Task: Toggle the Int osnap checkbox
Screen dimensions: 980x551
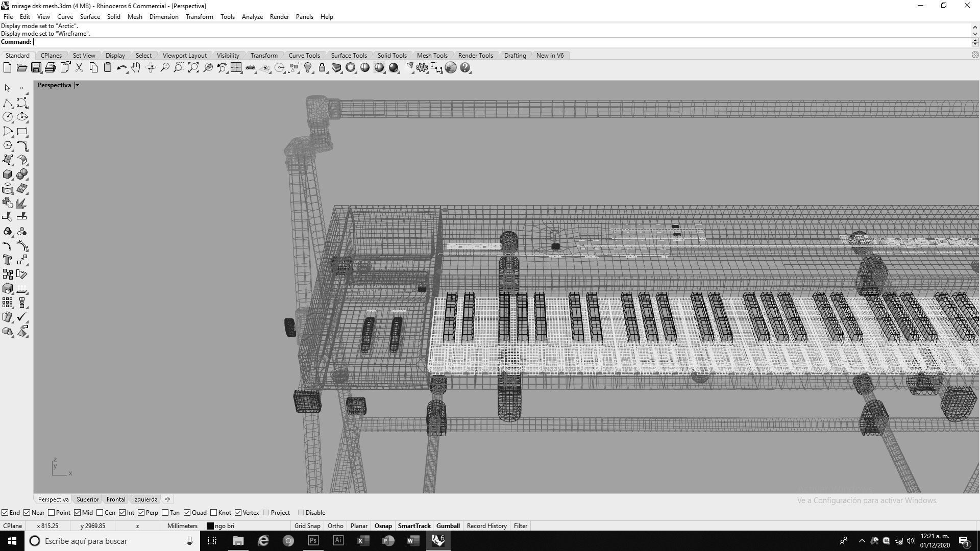Action: (x=122, y=513)
